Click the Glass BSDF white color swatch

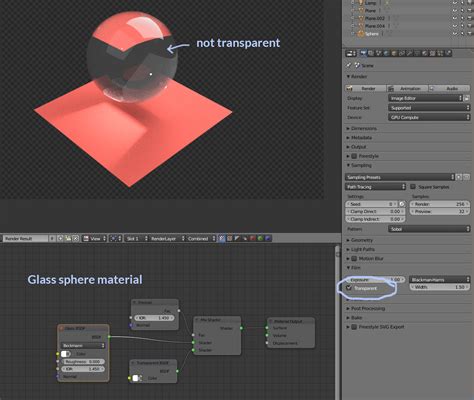coord(66,354)
